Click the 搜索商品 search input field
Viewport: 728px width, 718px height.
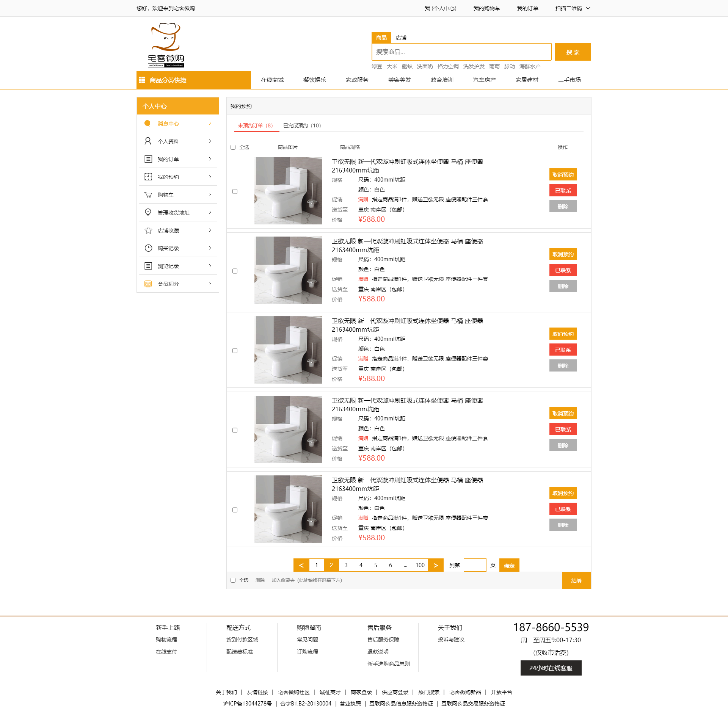[x=461, y=52]
